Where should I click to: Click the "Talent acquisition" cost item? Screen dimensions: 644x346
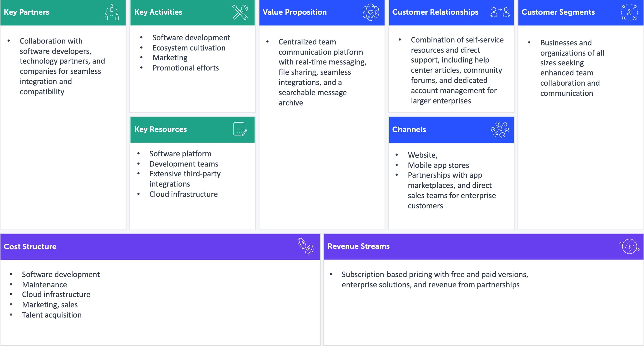[52, 315]
